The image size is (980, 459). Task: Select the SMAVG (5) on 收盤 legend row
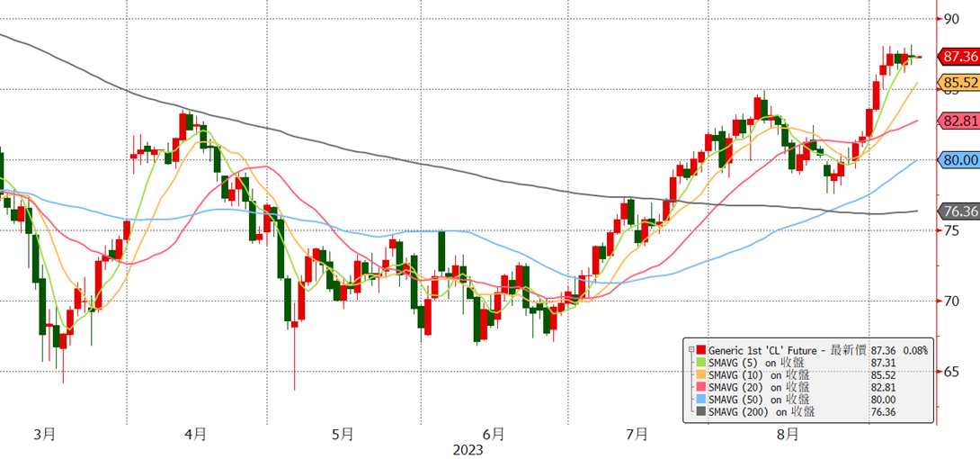(x=755, y=363)
